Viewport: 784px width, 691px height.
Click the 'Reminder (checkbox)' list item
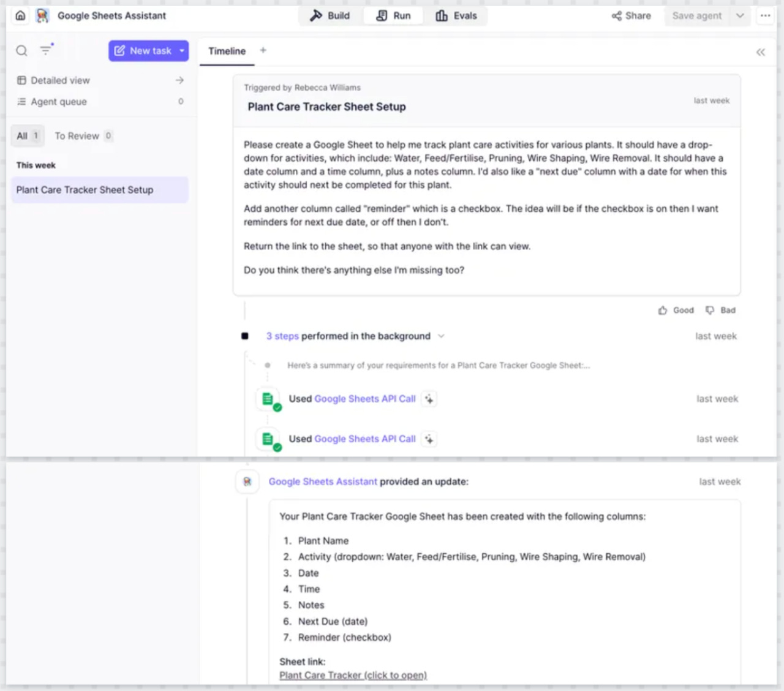click(344, 638)
